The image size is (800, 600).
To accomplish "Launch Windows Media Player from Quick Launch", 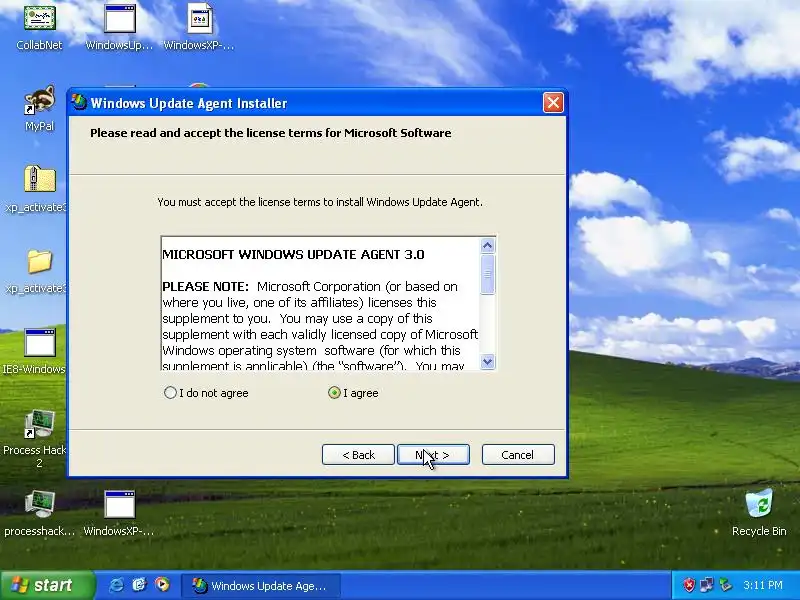I will click(162, 585).
